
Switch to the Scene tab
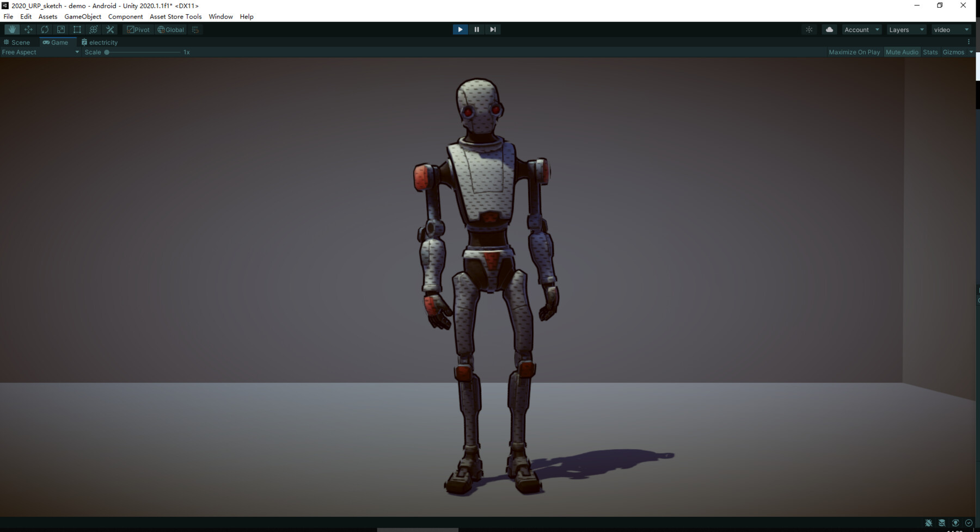(19, 42)
